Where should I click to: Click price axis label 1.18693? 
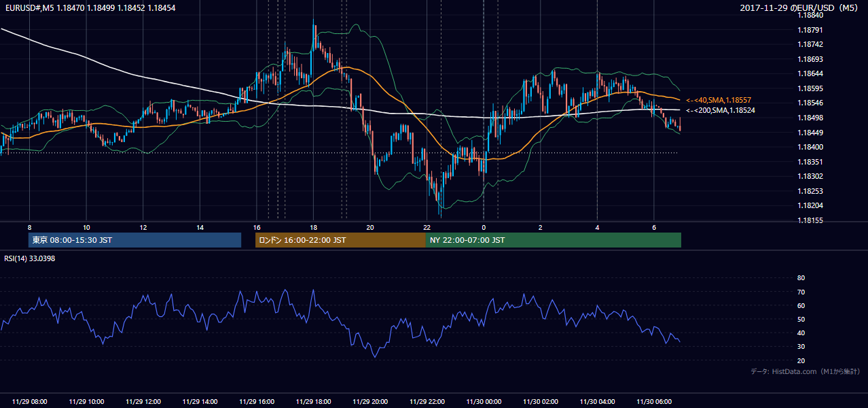[x=810, y=59]
